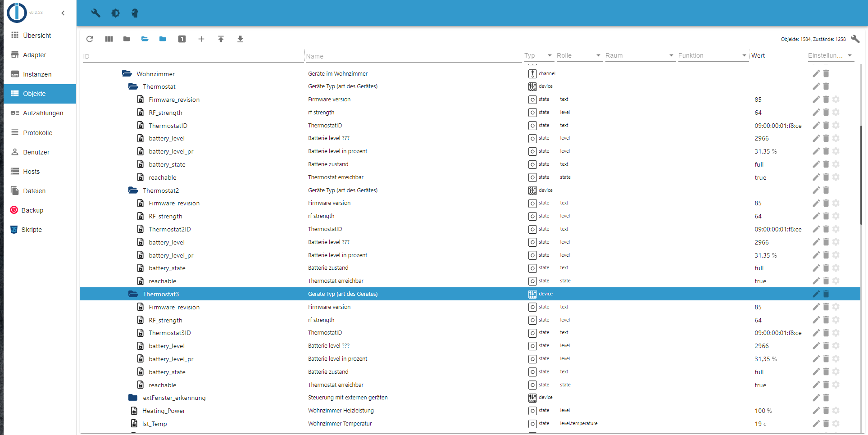Click the wrench next to object count

(x=855, y=39)
